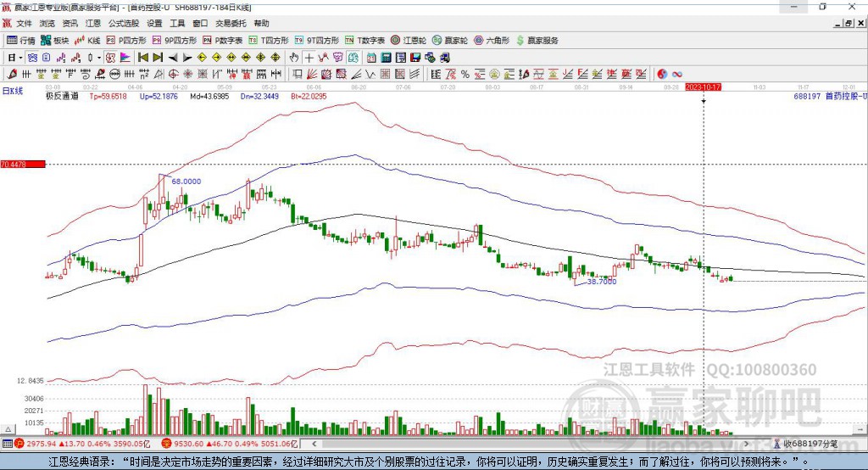Viewport: 868px width, 470px height.
Task: Click the horizontal scrollbar left arrow
Action: (314, 444)
